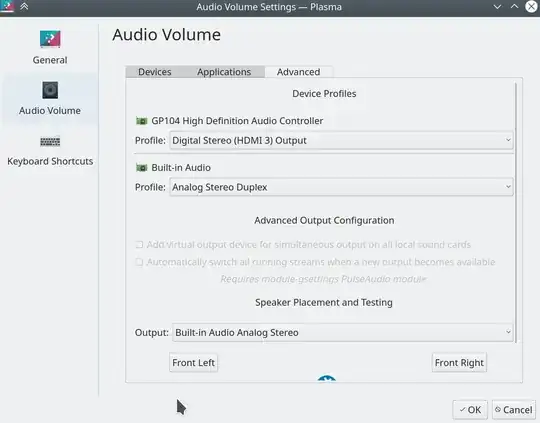The width and height of the screenshot is (540, 423).
Task: Click the keep-above double chevron icon
Action: click(24, 6)
